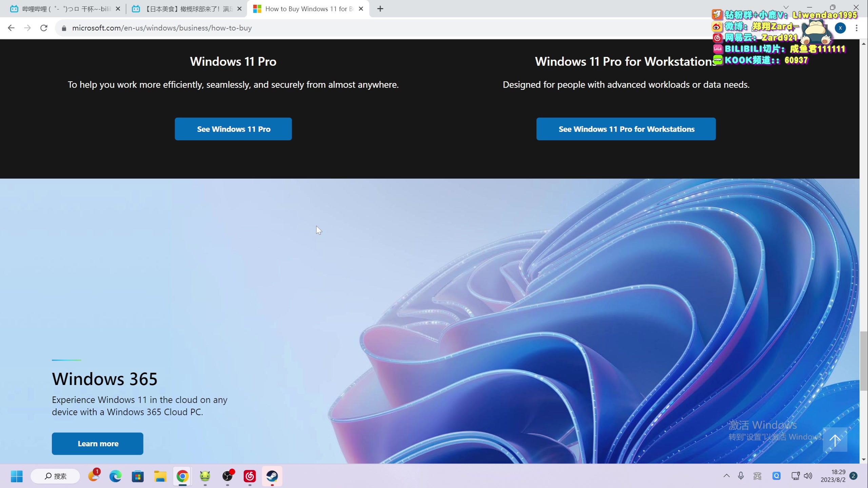Open File Explorer from the taskbar
Viewport: 868px width, 488px height.
tap(160, 476)
